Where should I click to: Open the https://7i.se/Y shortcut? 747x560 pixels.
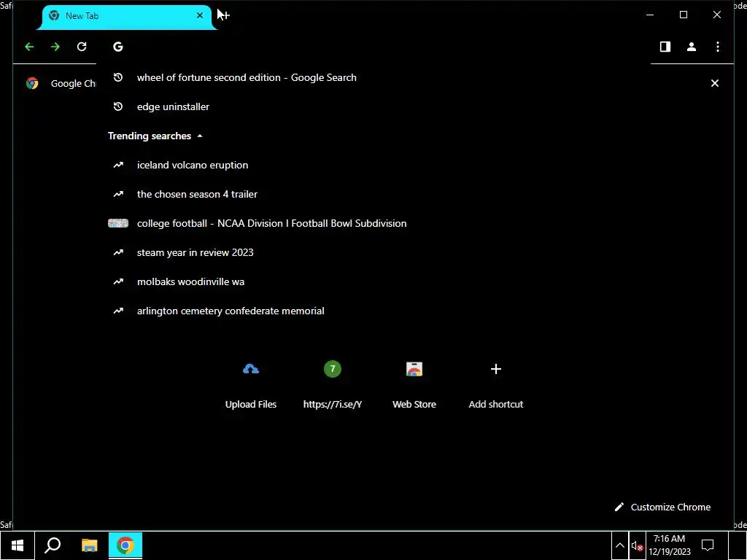pyautogui.click(x=333, y=384)
